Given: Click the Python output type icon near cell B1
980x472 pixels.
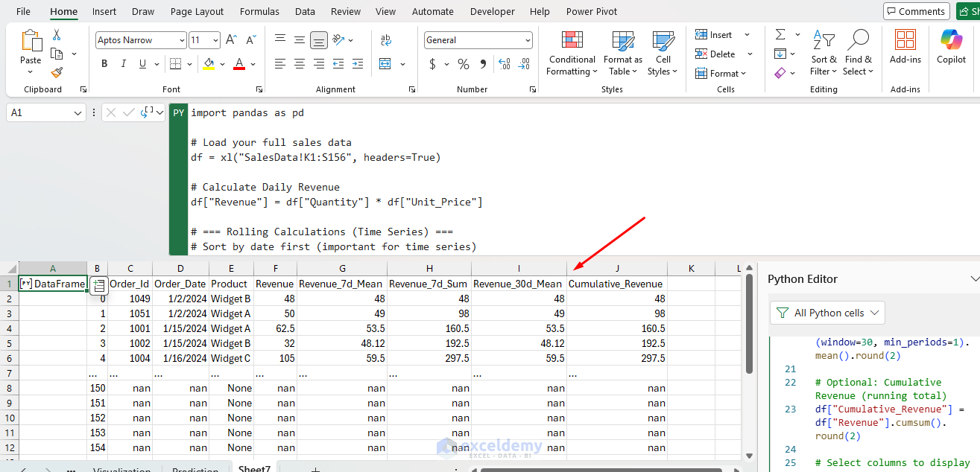Looking at the screenshot, I should (x=98, y=284).
